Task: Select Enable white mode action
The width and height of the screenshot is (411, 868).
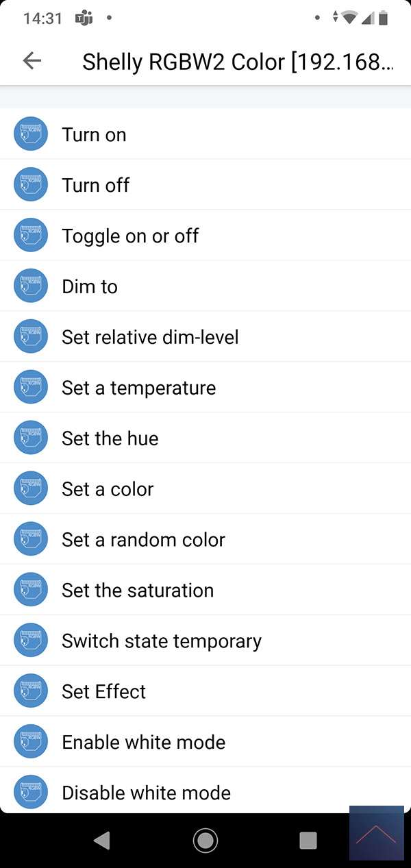Action: click(144, 743)
